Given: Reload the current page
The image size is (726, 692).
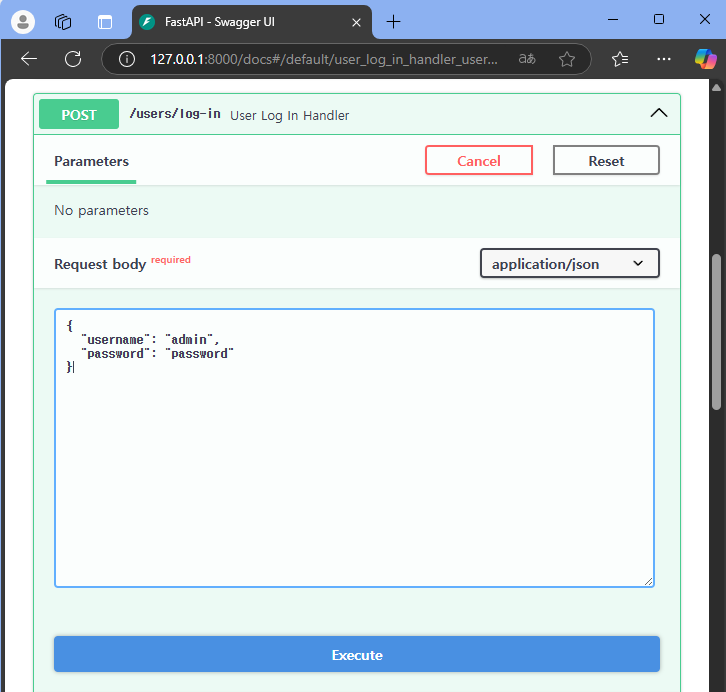Looking at the screenshot, I should coord(73,59).
